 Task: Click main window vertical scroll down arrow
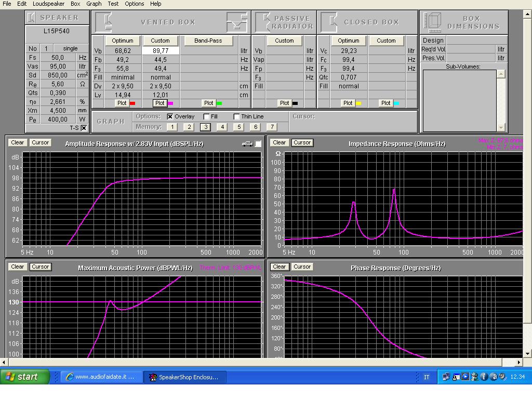pyautogui.click(x=528, y=354)
